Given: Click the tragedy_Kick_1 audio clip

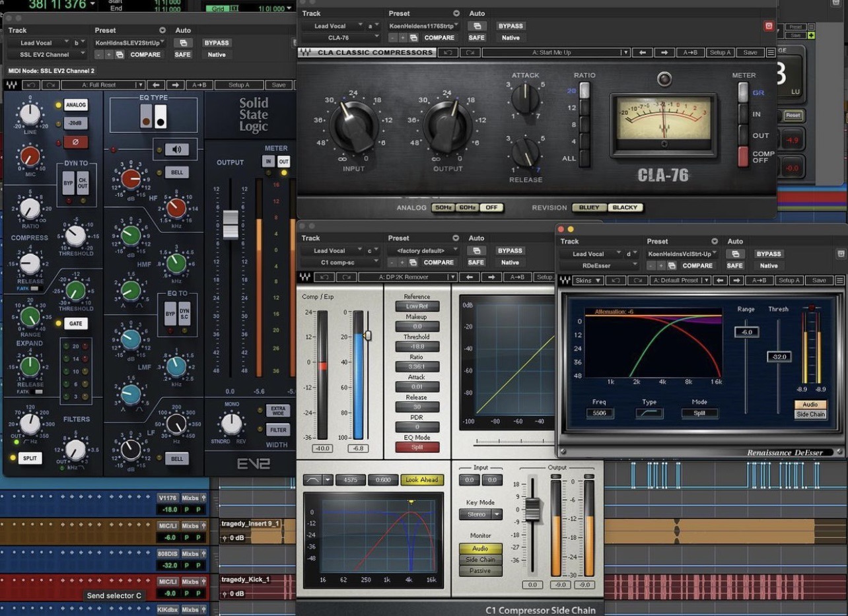Looking at the screenshot, I should tap(258, 588).
